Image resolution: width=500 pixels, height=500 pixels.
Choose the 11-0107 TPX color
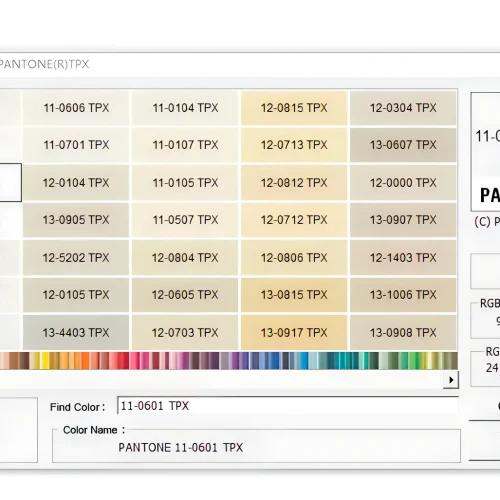185,145
